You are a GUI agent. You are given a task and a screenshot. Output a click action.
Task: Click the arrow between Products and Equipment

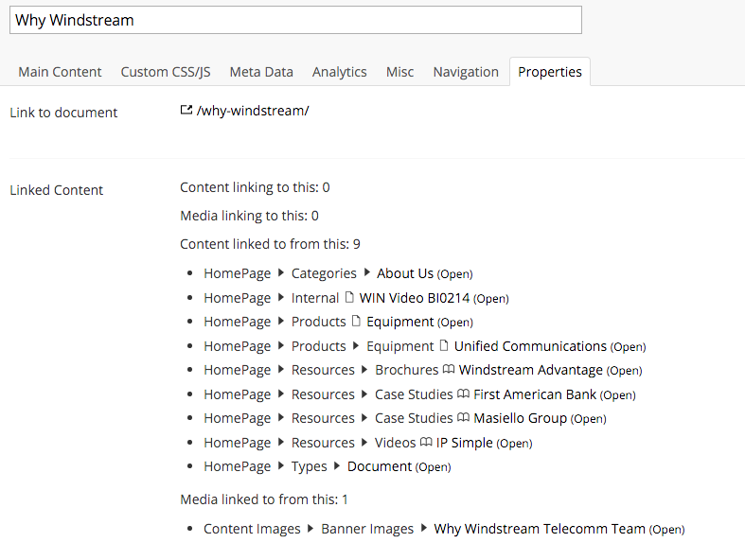[x=356, y=345]
